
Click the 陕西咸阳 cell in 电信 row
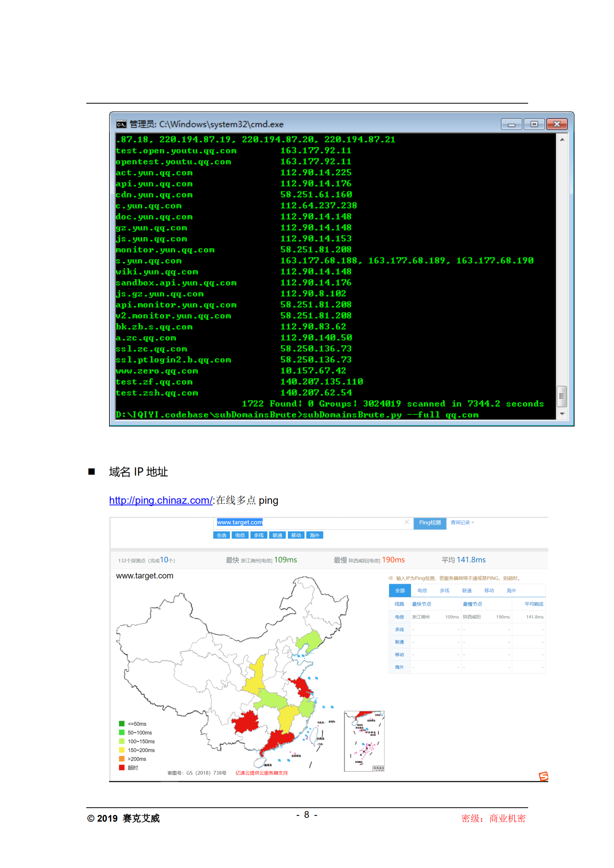click(472, 617)
